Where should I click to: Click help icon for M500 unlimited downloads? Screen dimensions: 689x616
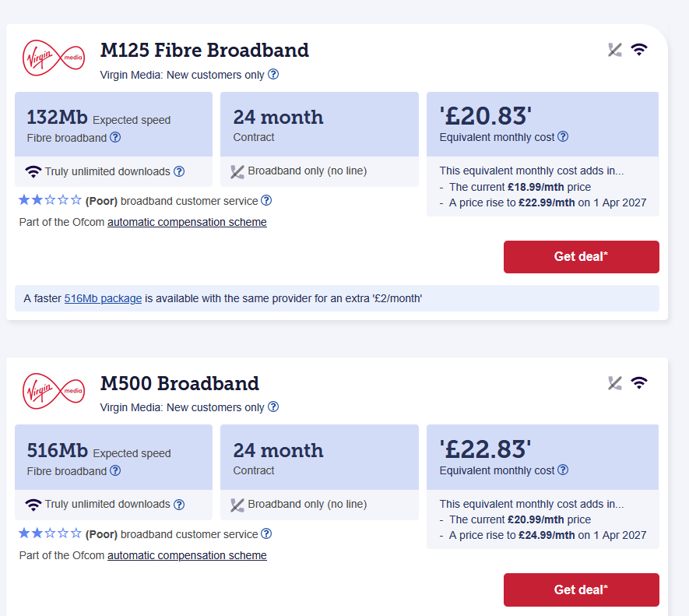[179, 505]
